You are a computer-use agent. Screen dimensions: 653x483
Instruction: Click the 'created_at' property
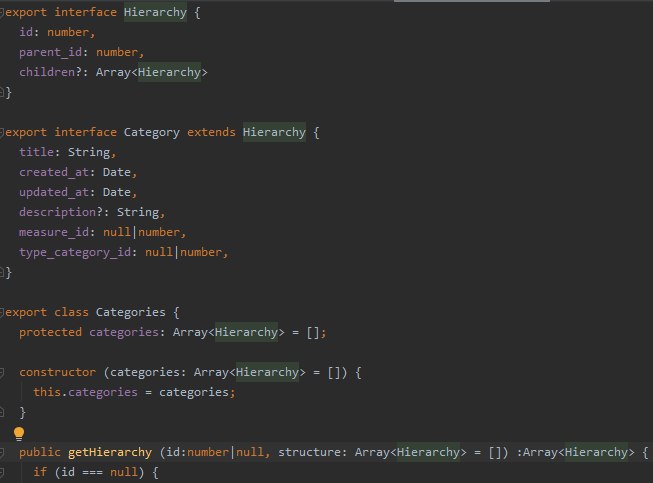tap(54, 172)
